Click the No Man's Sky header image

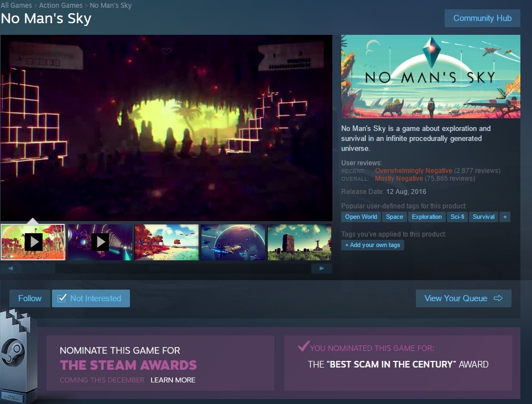pos(430,76)
